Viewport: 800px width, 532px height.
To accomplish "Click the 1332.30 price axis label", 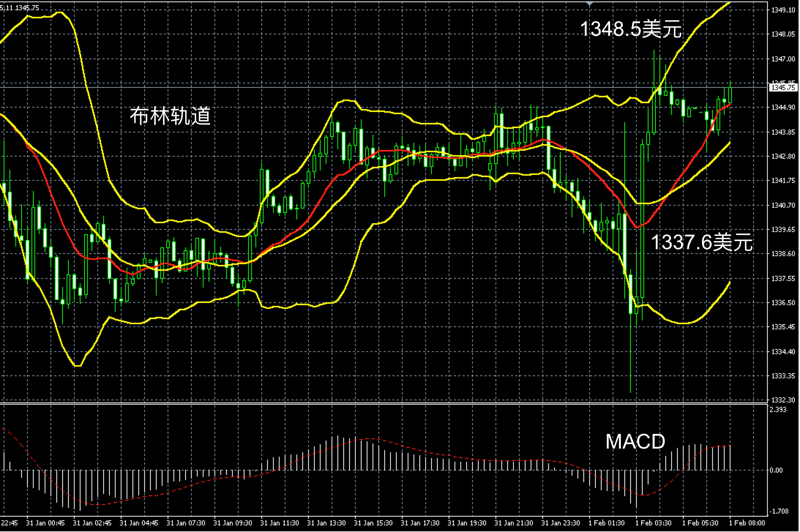I will pos(783,400).
